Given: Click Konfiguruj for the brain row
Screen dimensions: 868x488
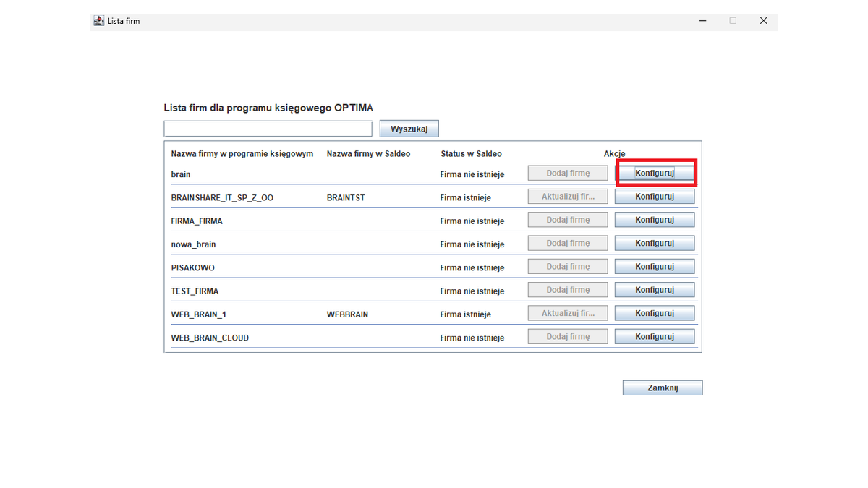Looking at the screenshot, I should coord(655,173).
